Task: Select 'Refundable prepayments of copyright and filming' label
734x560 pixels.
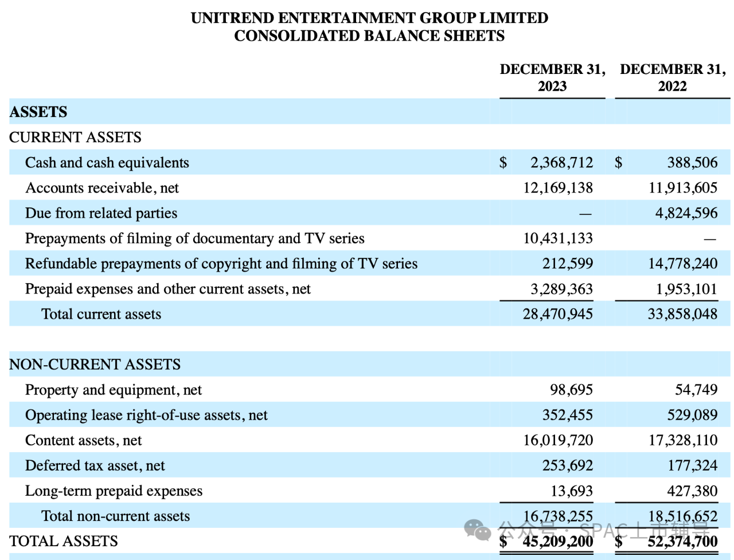Action: point(221,264)
